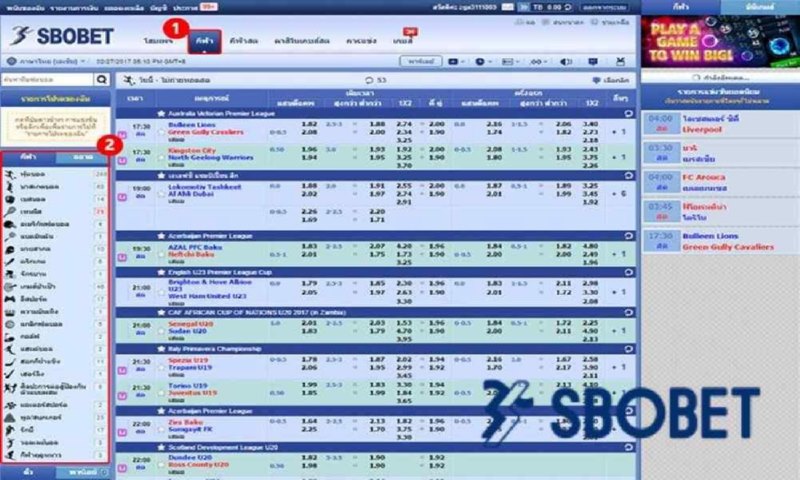The image size is (800, 480).
Task: Select the badminton racket sport icon in sidebar
Action: [10, 237]
